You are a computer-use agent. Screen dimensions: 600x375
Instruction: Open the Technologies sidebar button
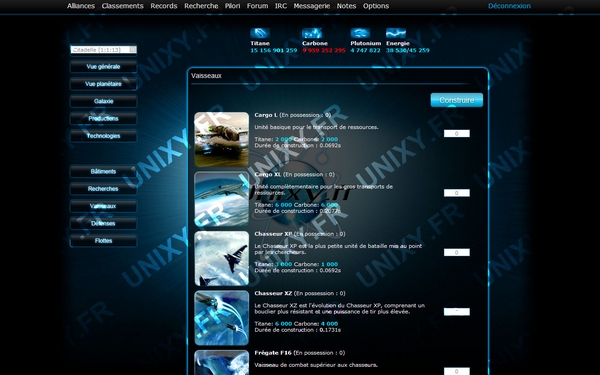click(103, 136)
